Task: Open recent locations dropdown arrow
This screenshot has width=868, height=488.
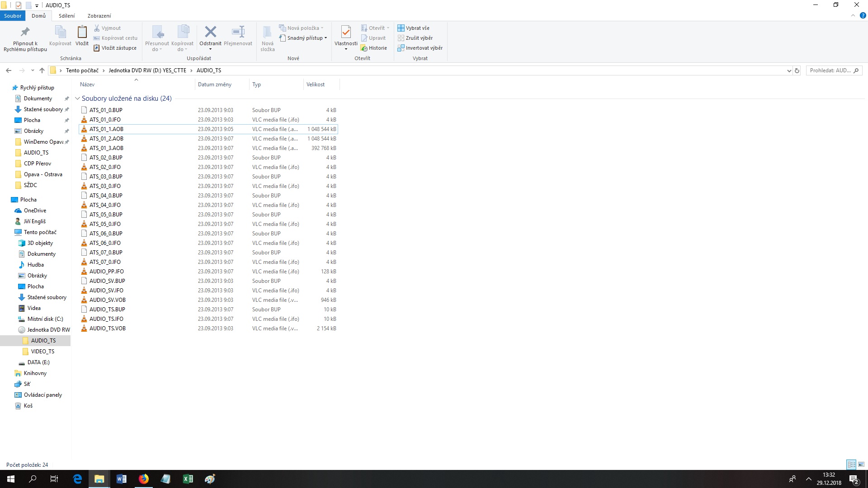Action: 33,70
